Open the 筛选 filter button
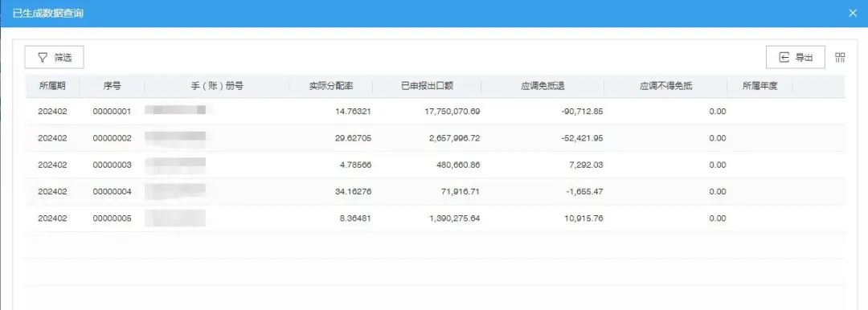Screen dimensions: 868x310 point(55,58)
